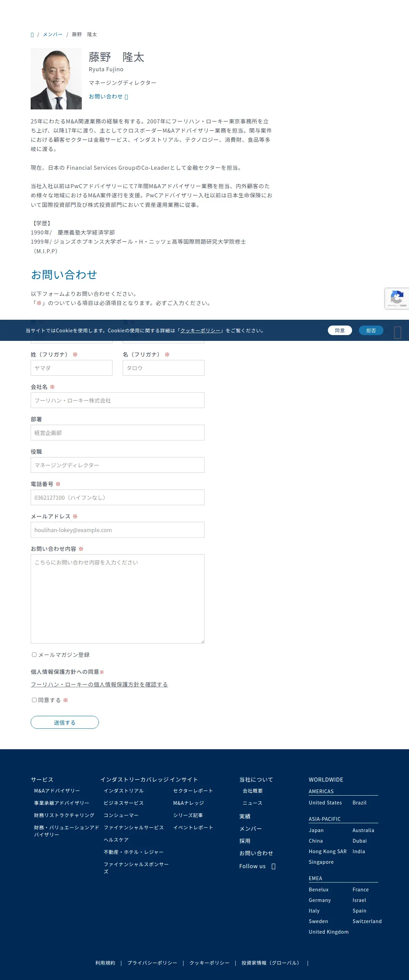Open M&Aナレッジ footer link

coord(189,803)
